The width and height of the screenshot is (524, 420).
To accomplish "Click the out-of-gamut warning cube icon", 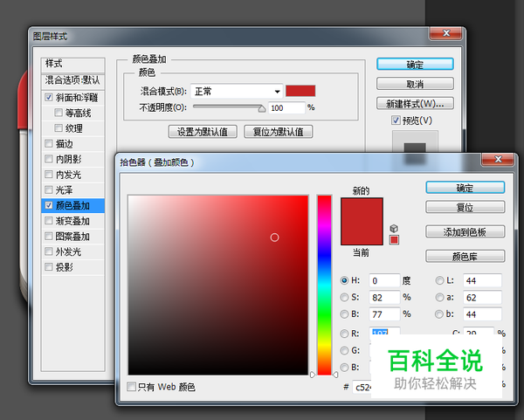I will point(394,228).
